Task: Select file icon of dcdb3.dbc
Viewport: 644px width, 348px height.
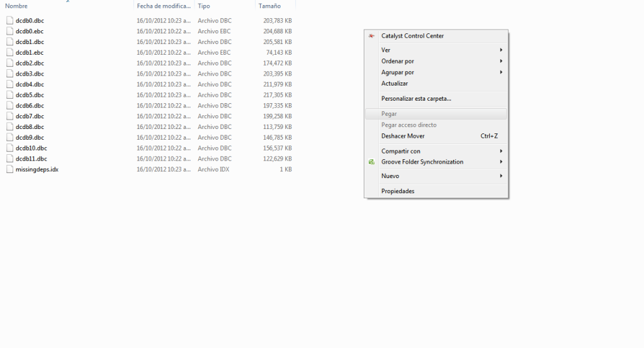Action: point(10,74)
